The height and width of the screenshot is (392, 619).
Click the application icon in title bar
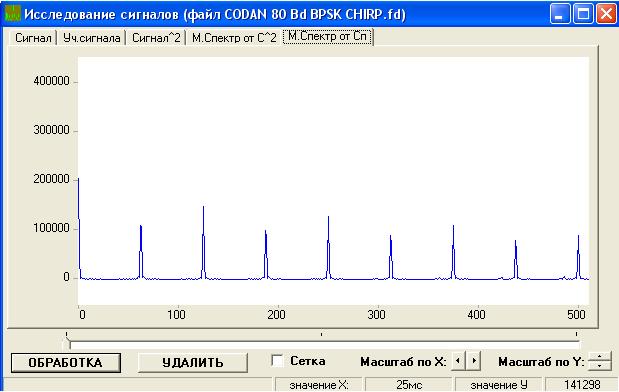point(12,13)
